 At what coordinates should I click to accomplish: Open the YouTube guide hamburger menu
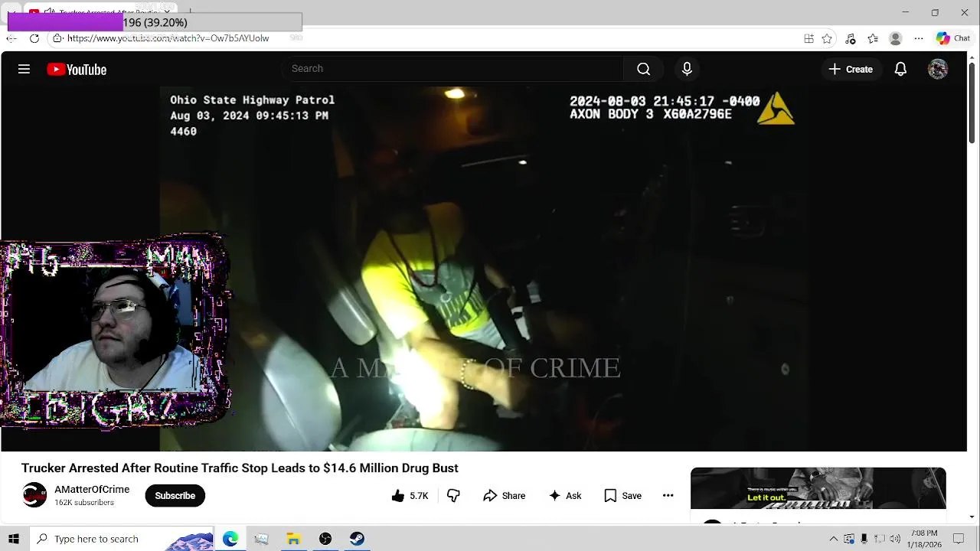(x=24, y=69)
